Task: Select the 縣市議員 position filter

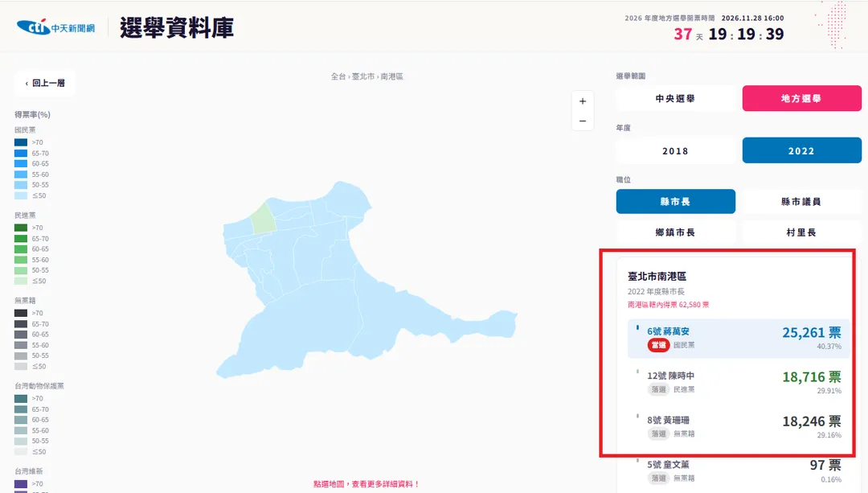Action: point(801,202)
